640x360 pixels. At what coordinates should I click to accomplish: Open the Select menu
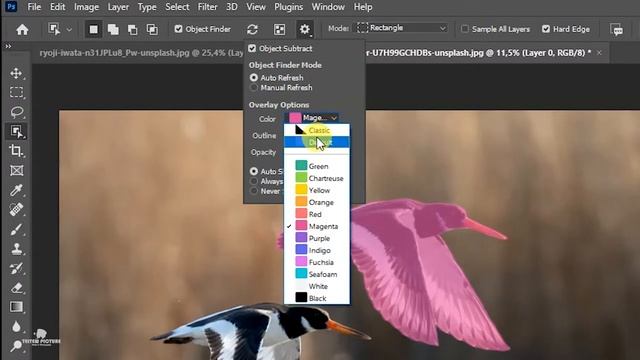(x=177, y=7)
